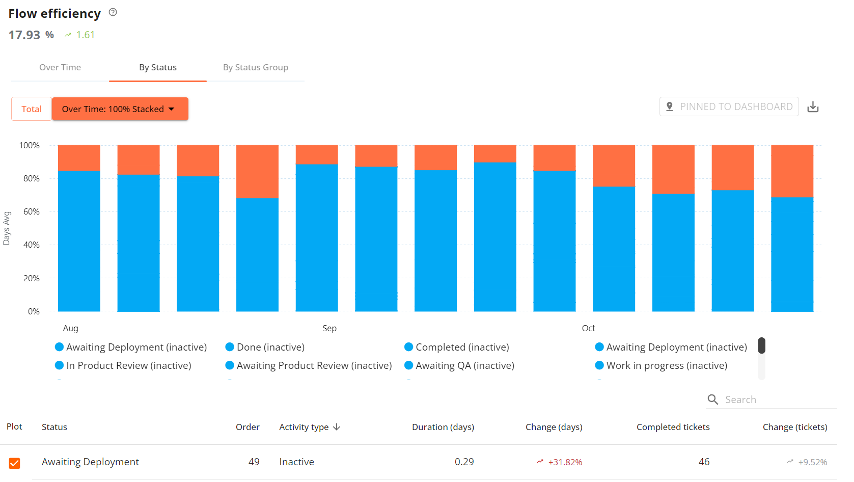Open the By Status Group tab
854x482 pixels.
[255, 68]
